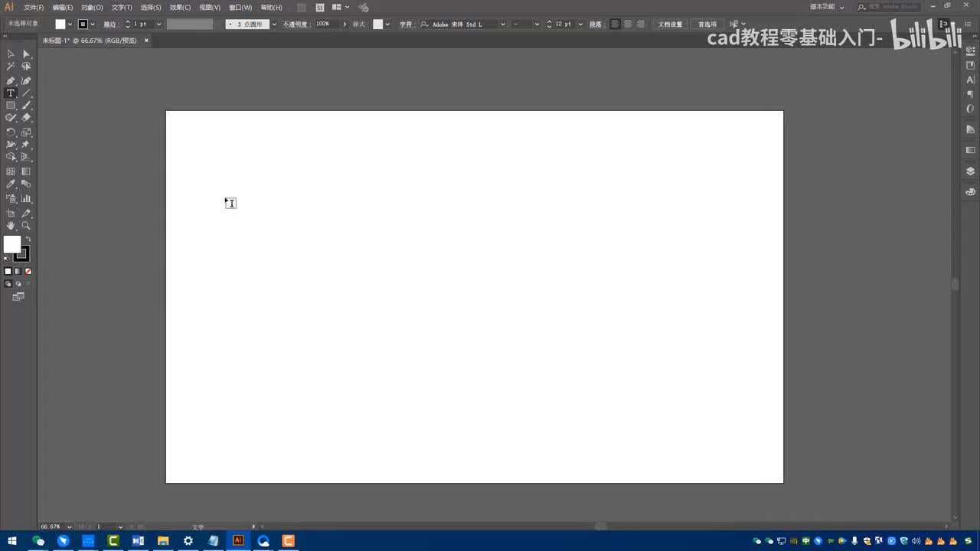Open the 文件(F) menu
The image size is (980, 551).
coord(34,8)
